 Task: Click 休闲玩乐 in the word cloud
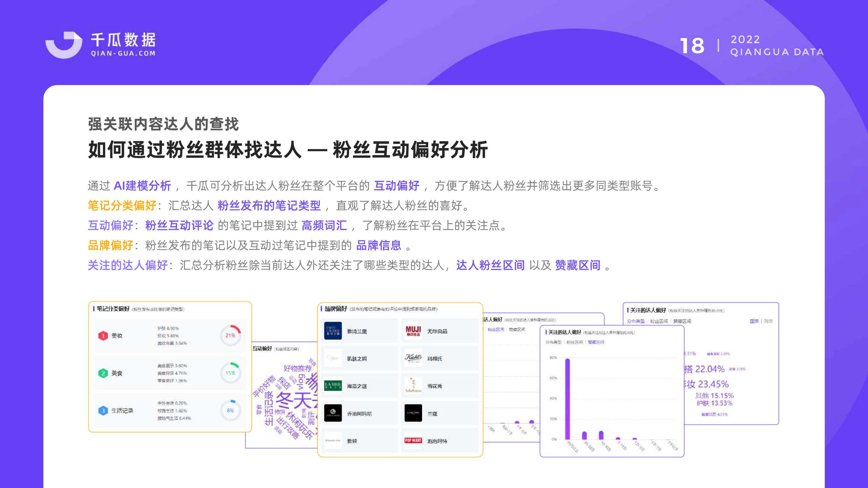pyautogui.click(x=300, y=426)
